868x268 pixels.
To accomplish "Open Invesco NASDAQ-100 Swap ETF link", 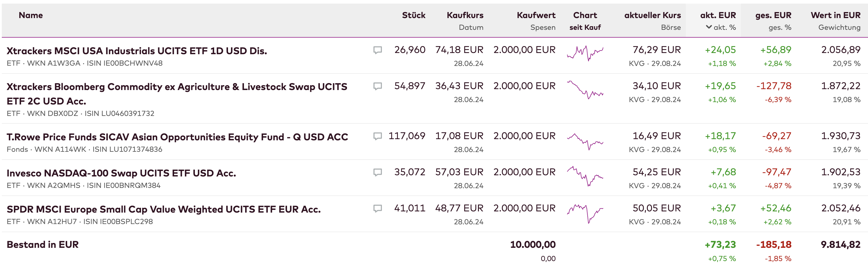I will [121, 173].
